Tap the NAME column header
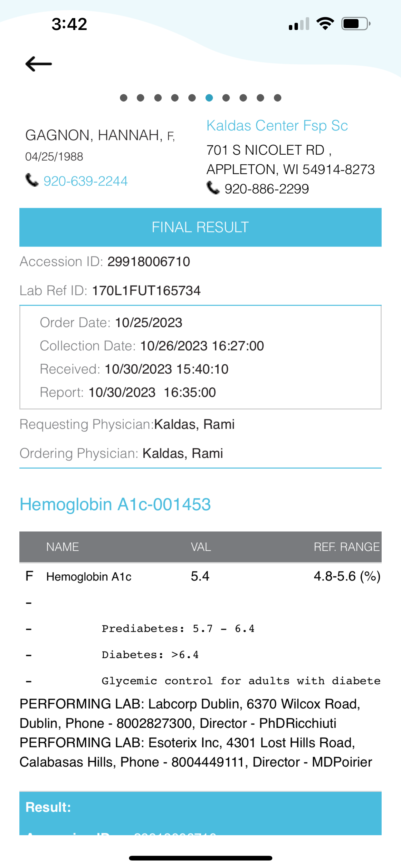This screenshot has width=401, height=868. tap(63, 546)
